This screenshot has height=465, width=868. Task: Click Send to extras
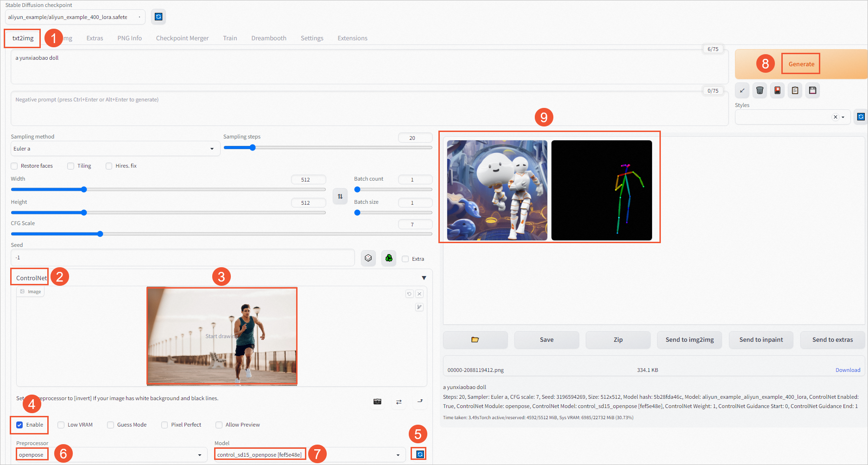tap(832, 339)
